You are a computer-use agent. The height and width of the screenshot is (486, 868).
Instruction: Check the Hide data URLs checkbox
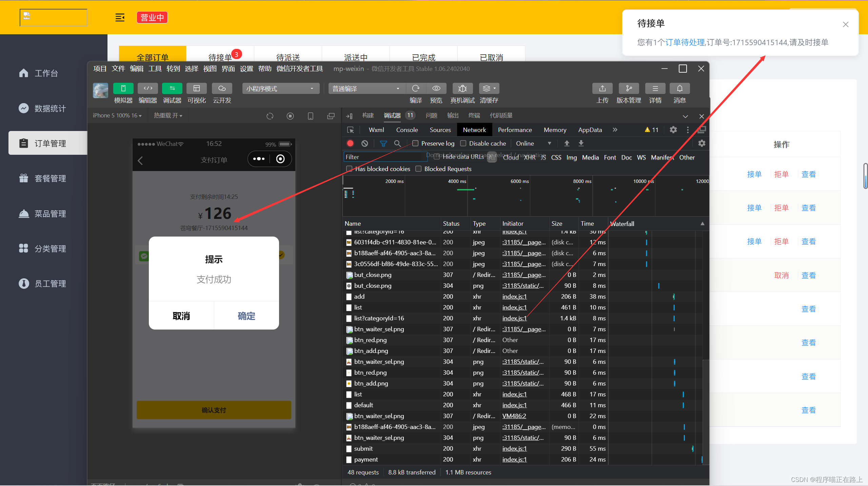[x=437, y=157]
